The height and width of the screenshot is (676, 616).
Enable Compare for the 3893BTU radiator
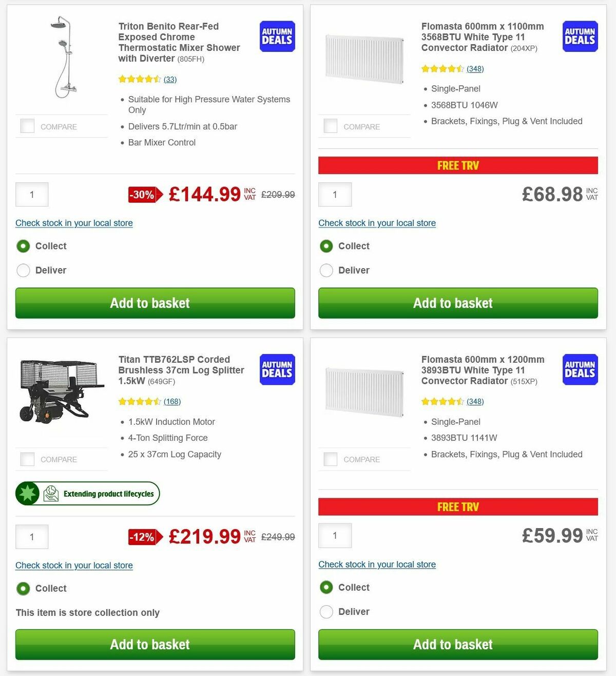(330, 459)
